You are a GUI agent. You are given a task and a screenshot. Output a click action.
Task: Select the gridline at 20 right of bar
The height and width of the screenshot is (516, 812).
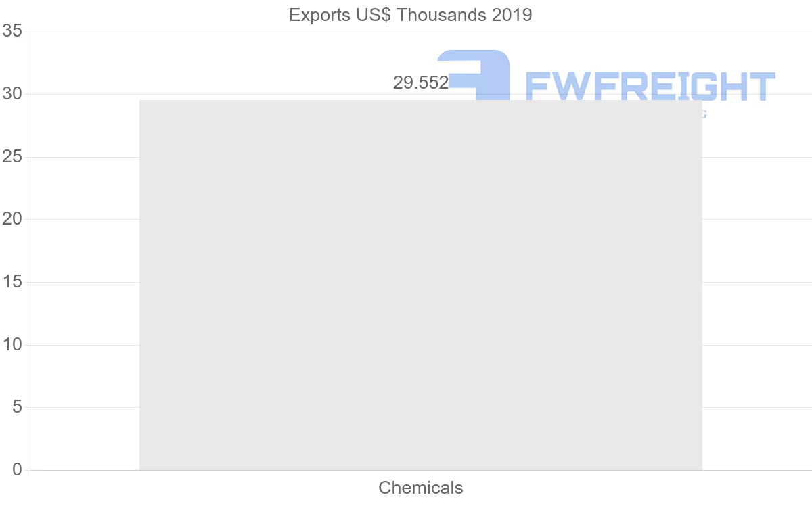(757, 219)
